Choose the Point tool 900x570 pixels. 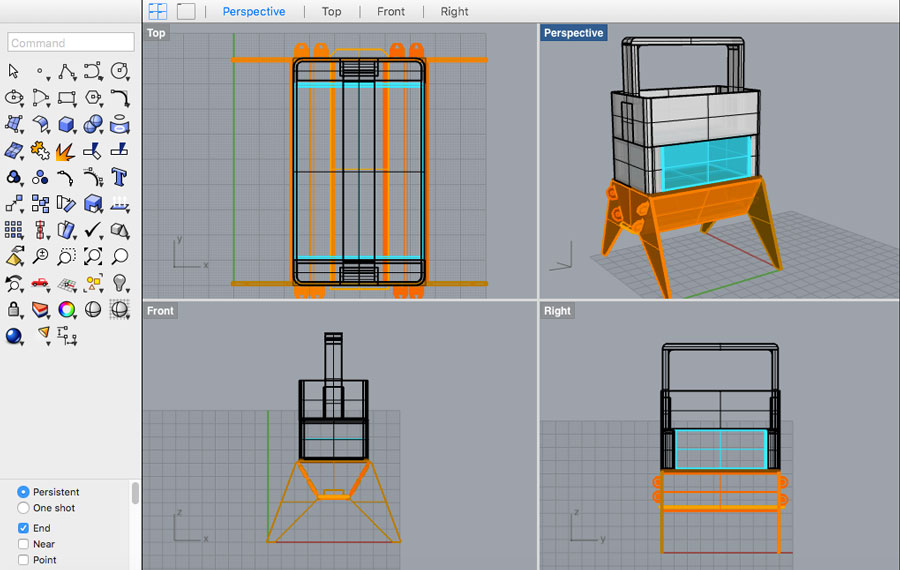click(x=40, y=71)
